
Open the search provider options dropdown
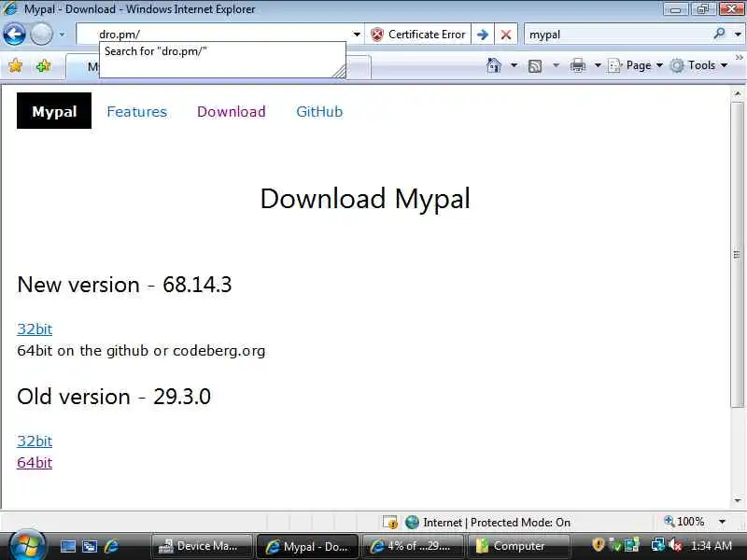pyautogui.click(x=738, y=35)
